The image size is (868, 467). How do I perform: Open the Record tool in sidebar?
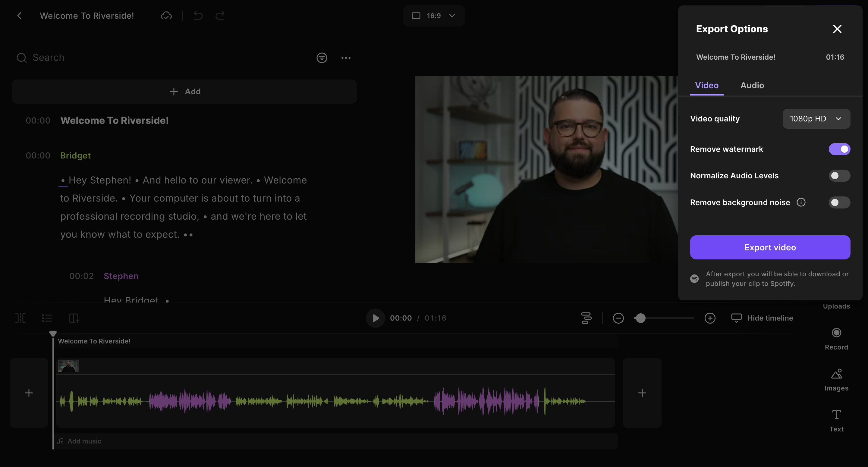836,333
